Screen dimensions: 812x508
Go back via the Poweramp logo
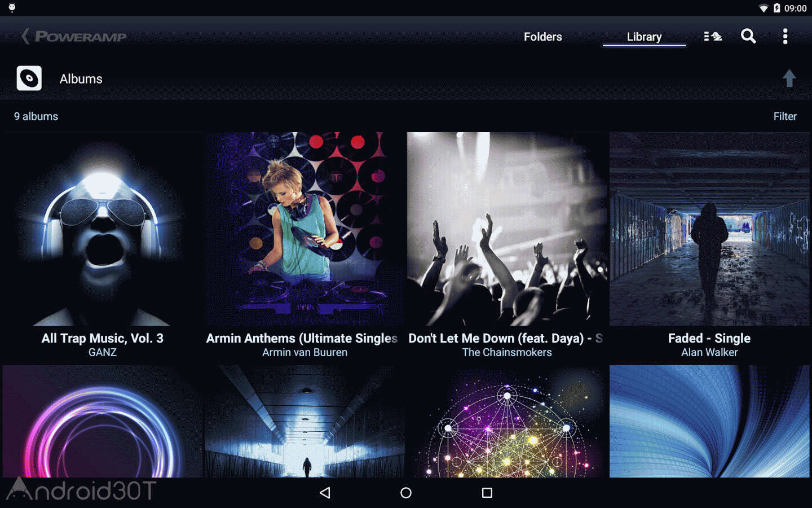click(74, 37)
